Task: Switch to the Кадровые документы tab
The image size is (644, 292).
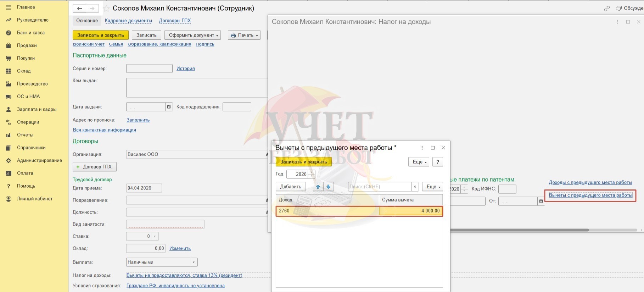Action: (128, 21)
